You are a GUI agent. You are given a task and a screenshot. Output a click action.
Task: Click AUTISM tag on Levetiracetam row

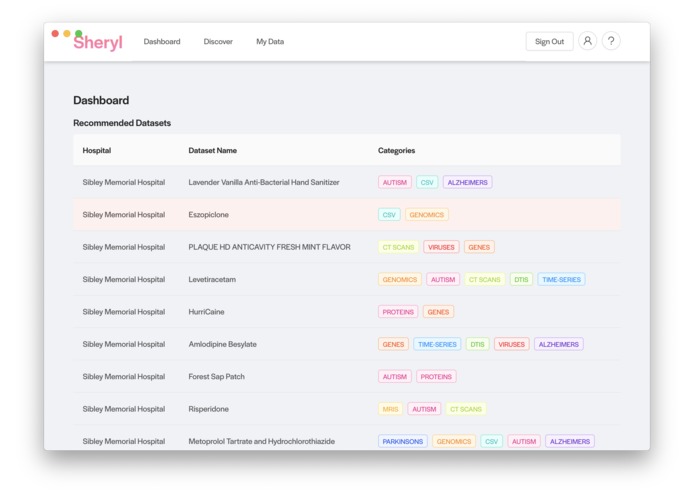[x=443, y=279]
